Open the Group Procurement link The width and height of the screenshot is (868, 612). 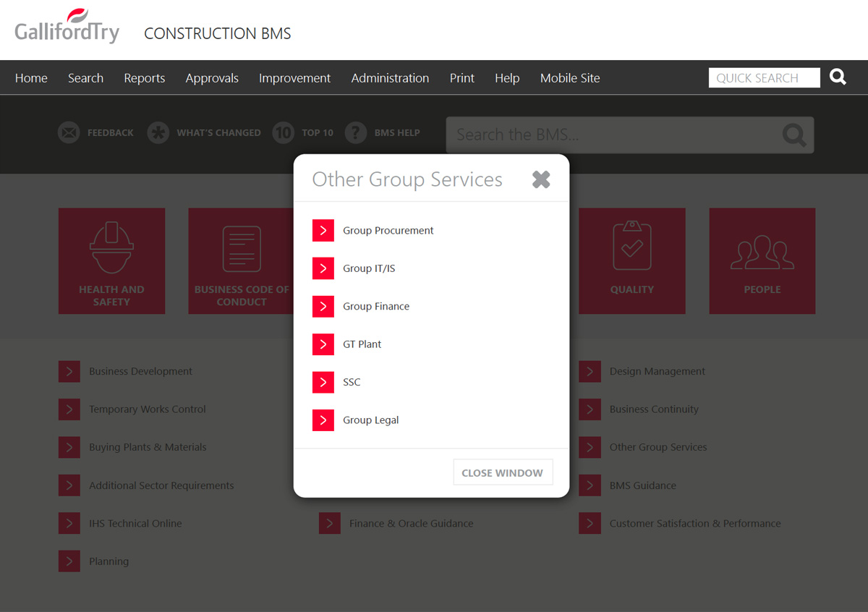[x=388, y=230]
